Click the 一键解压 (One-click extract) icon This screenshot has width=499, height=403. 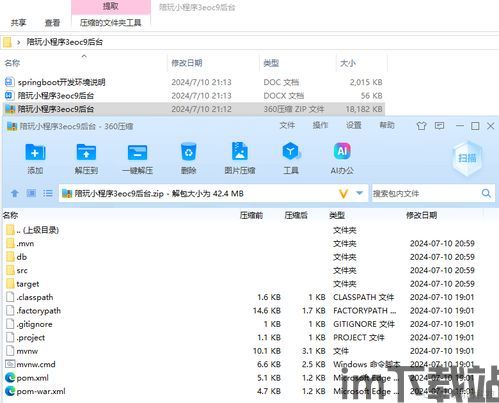(137, 152)
